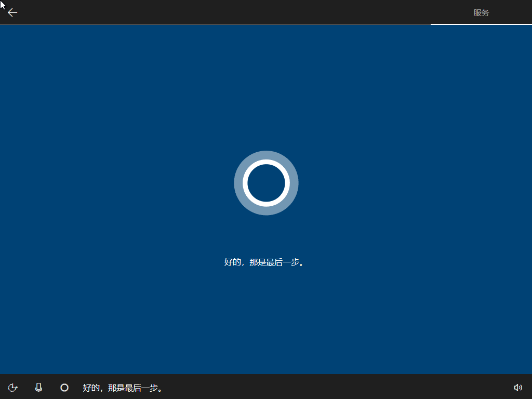Open the 服务 tab

coord(481,12)
